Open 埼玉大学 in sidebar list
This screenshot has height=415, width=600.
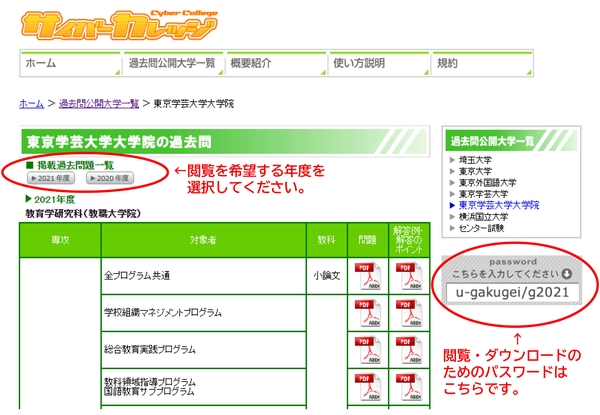(475, 160)
